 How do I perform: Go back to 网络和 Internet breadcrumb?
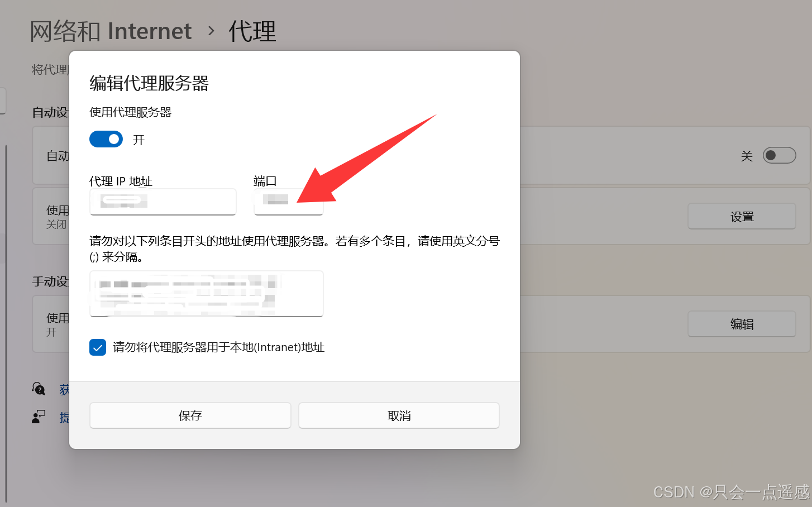pyautogui.click(x=111, y=31)
